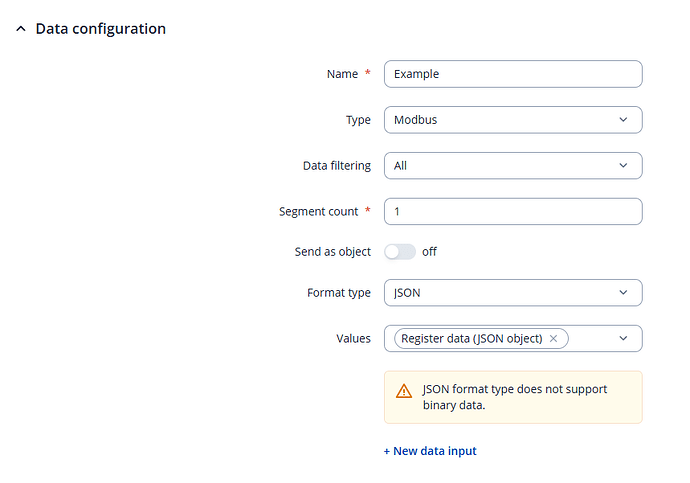Click the off status text beside the switch
This screenshot has height=483, width=690.
pyautogui.click(x=429, y=252)
